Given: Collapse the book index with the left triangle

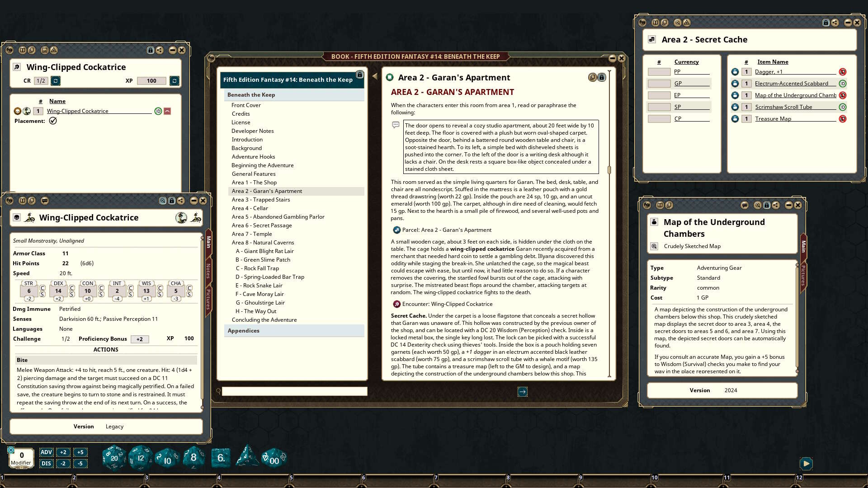Looking at the screenshot, I should (x=375, y=77).
